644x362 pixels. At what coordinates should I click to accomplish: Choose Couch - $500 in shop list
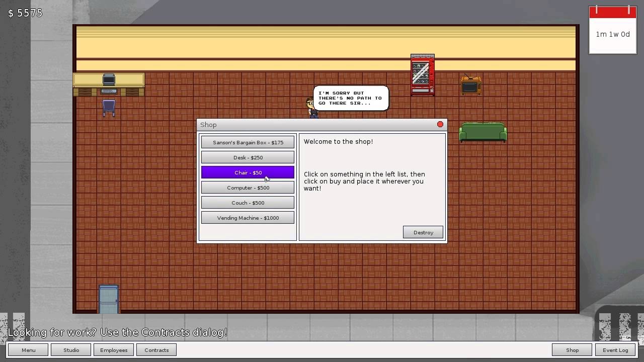[x=248, y=203]
